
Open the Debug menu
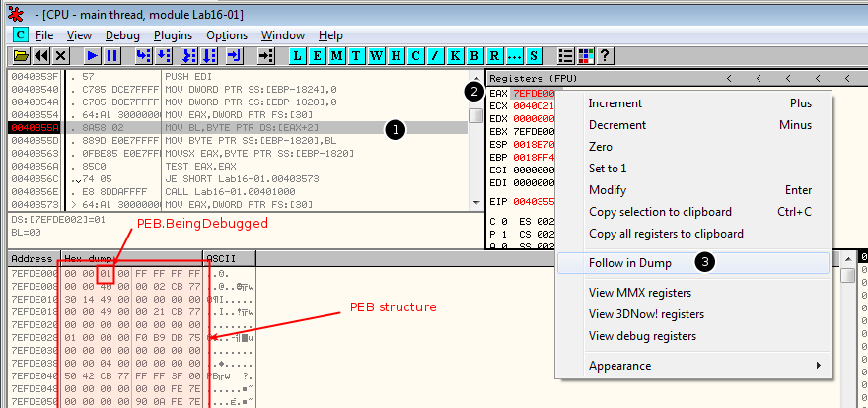[x=122, y=35]
